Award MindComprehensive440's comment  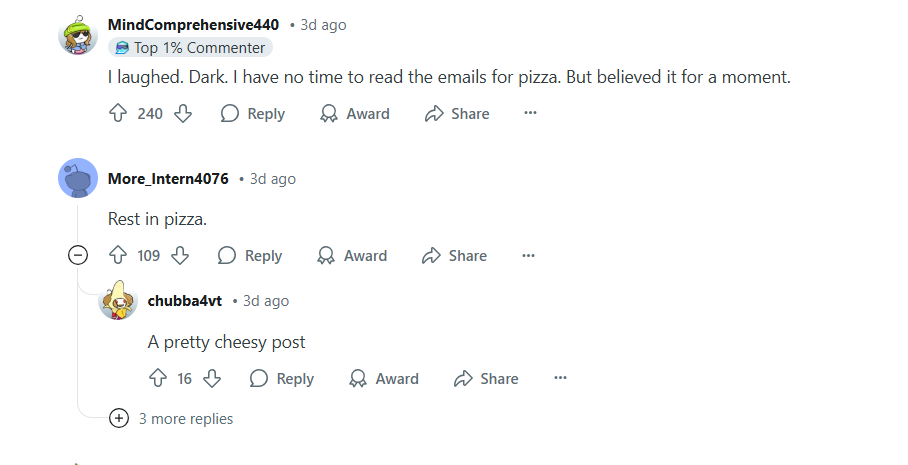coord(355,114)
